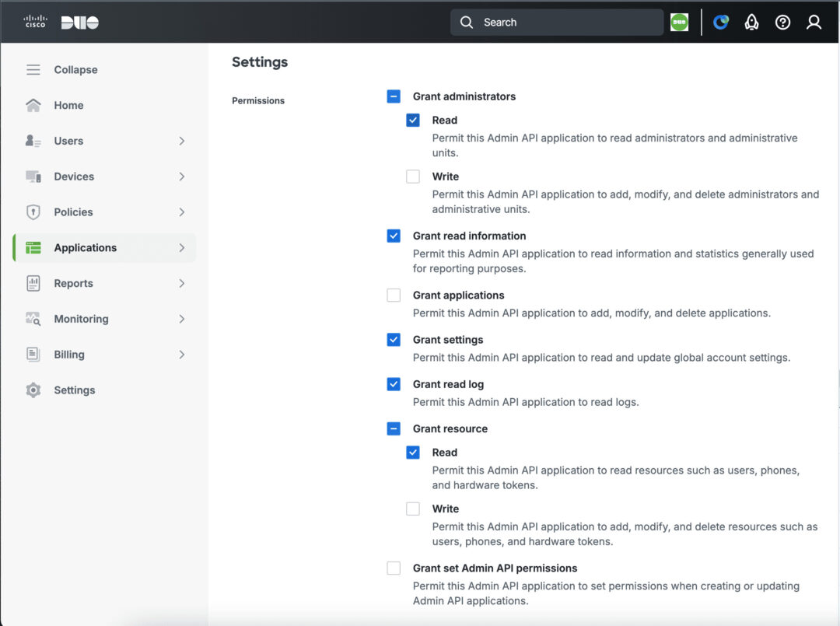Click the Collapse hamburger icon
The image size is (840, 626).
pos(33,70)
